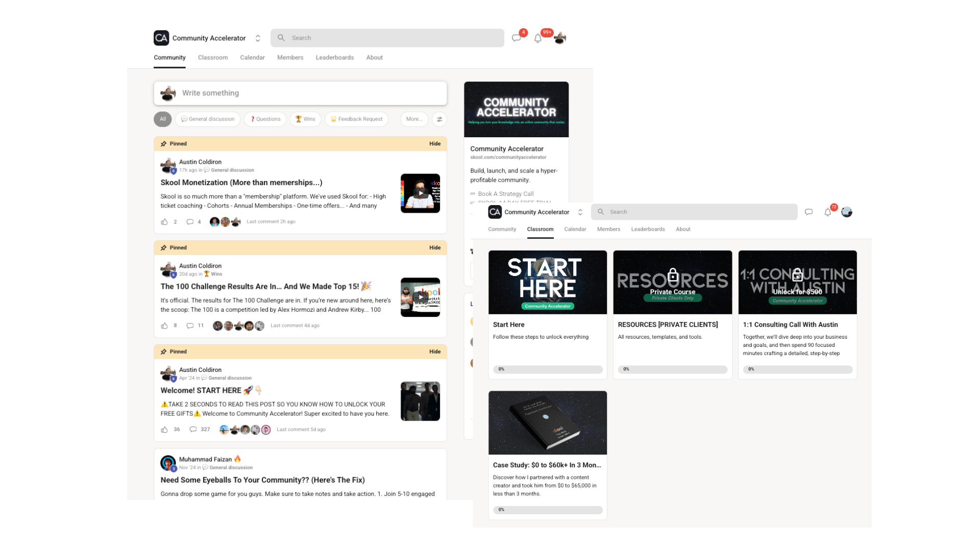Like the Welcome START HERE post
This screenshot has width=980, height=551.
click(x=164, y=430)
